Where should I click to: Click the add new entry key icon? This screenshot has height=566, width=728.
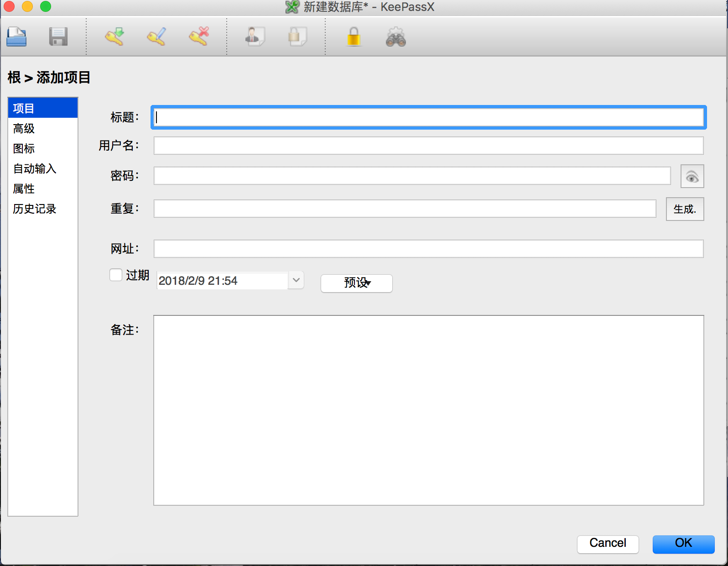point(114,37)
